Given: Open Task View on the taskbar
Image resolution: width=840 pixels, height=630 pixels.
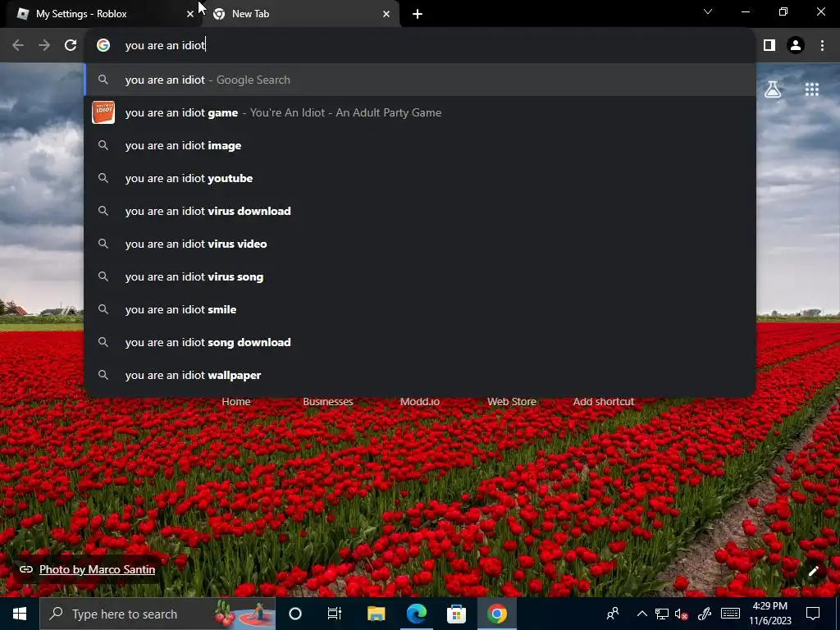Looking at the screenshot, I should coord(335,614).
